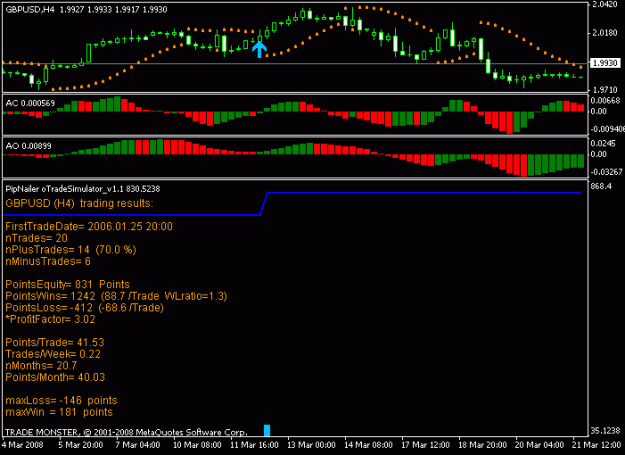Click the -0.03267 AO scale value

point(606,172)
